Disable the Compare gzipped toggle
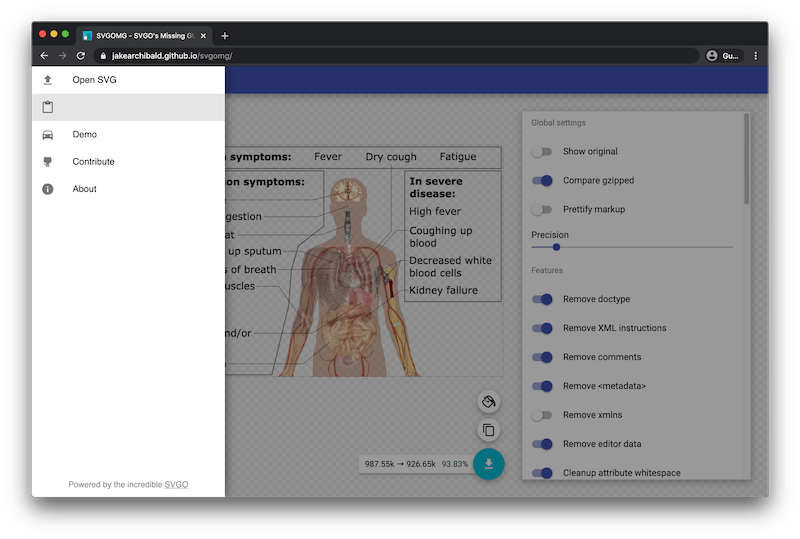 pyautogui.click(x=542, y=181)
